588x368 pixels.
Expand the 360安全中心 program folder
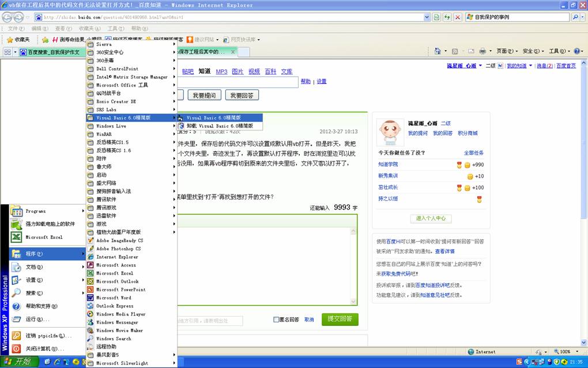[131, 52]
